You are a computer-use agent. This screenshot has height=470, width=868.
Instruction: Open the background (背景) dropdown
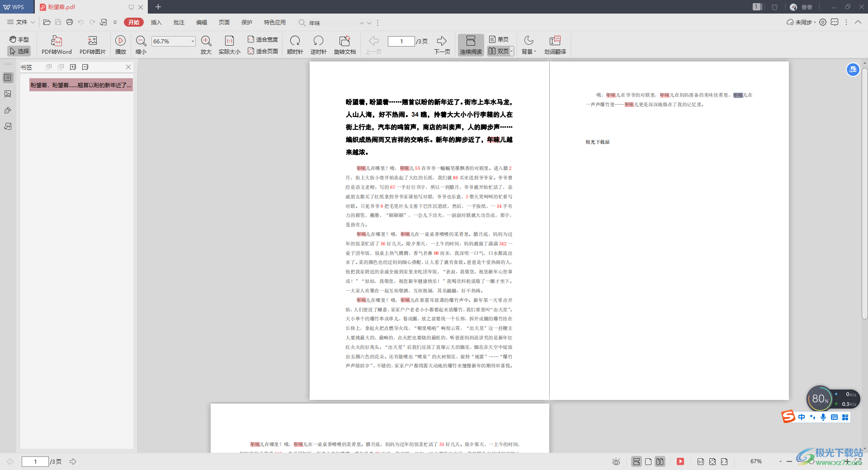529,45
